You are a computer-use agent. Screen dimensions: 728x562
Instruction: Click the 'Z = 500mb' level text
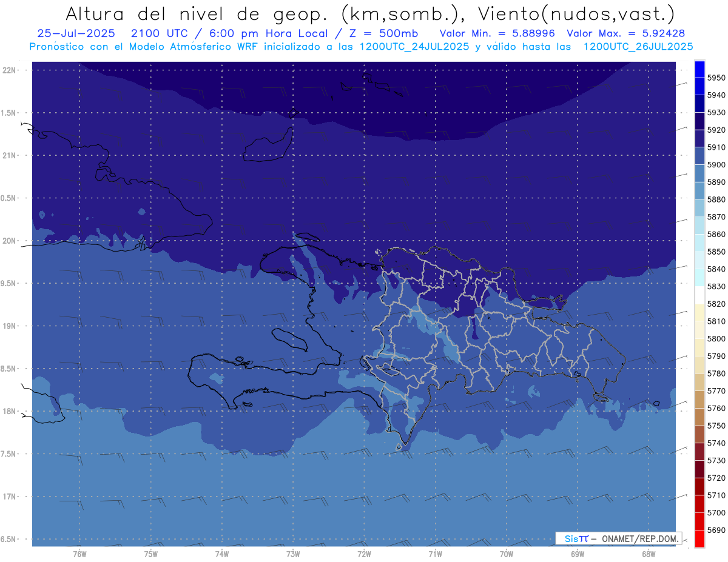(385, 33)
